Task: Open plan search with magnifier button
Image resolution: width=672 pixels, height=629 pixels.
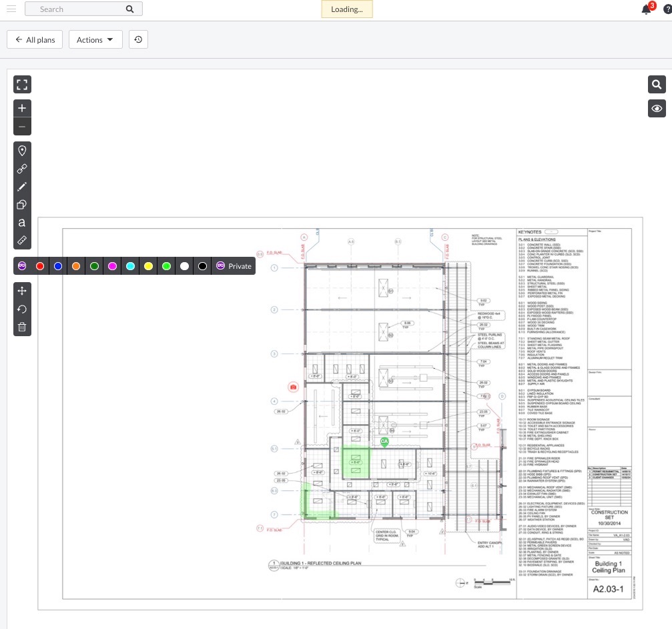Action: coord(657,85)
